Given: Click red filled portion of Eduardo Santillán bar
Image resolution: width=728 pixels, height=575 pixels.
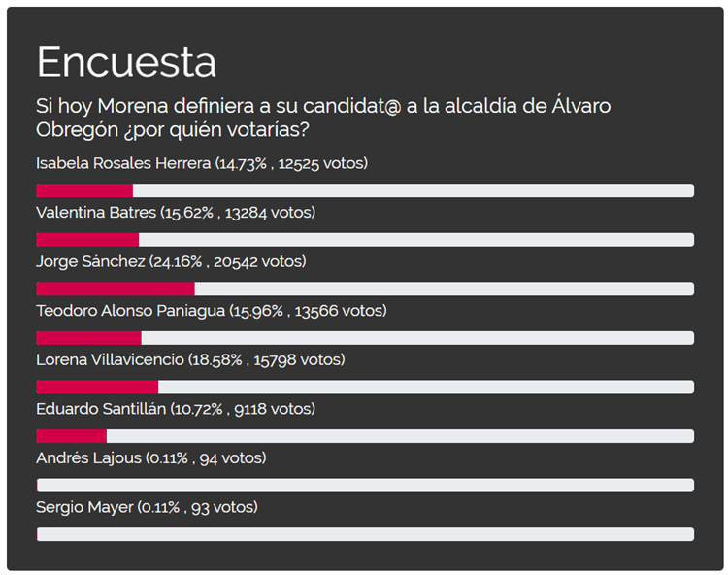Looking at the screenshot, I should [71, 436].
